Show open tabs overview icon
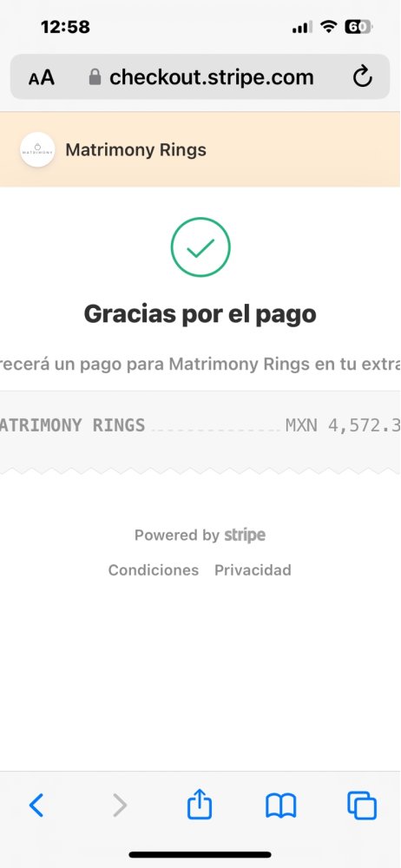The height and width of the screenshot is (868, 401). (x=362, y=806)
